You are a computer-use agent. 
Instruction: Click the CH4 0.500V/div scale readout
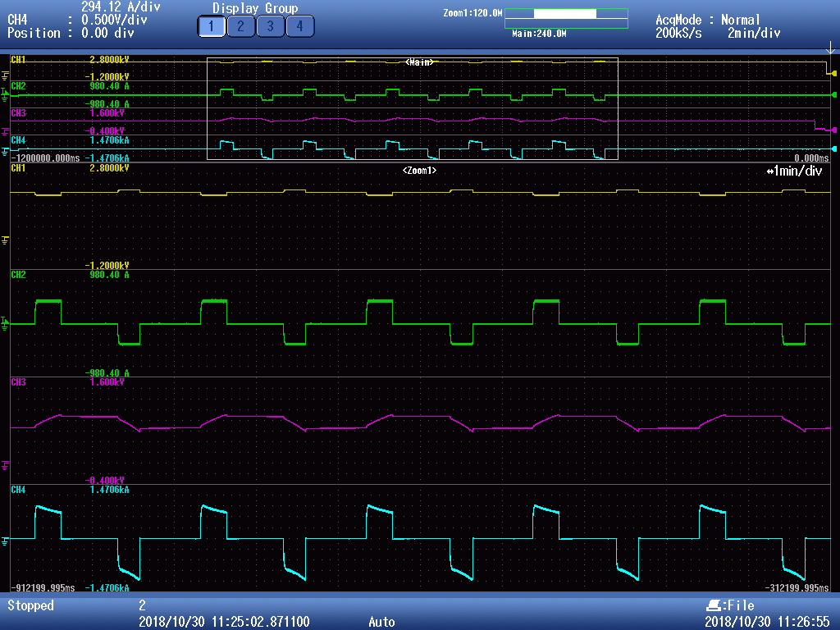(112, 20)
